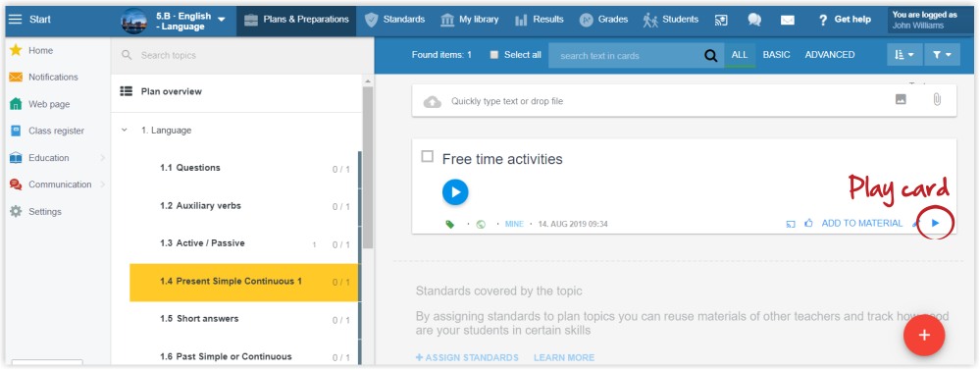Click LEARN MORE link
Screen dimensions: 980x370
coord(564,357)
